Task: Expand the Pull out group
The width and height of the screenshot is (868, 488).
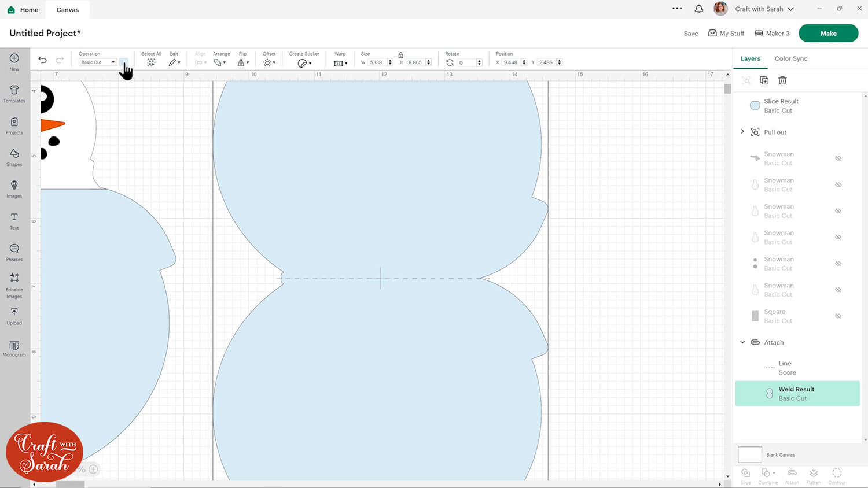Action: coord(742,132)
